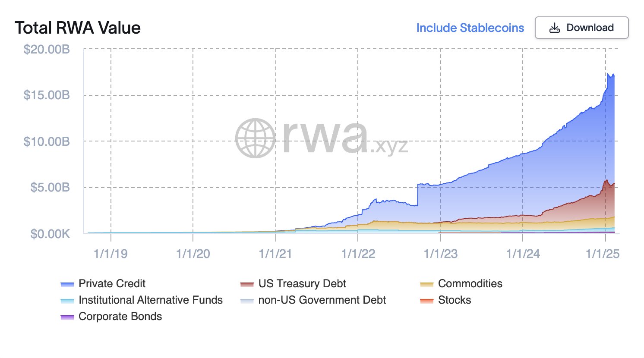Click the dark red US Treasury swatch
This screenshot has height=358, width=644.
[x=247, y=284]
